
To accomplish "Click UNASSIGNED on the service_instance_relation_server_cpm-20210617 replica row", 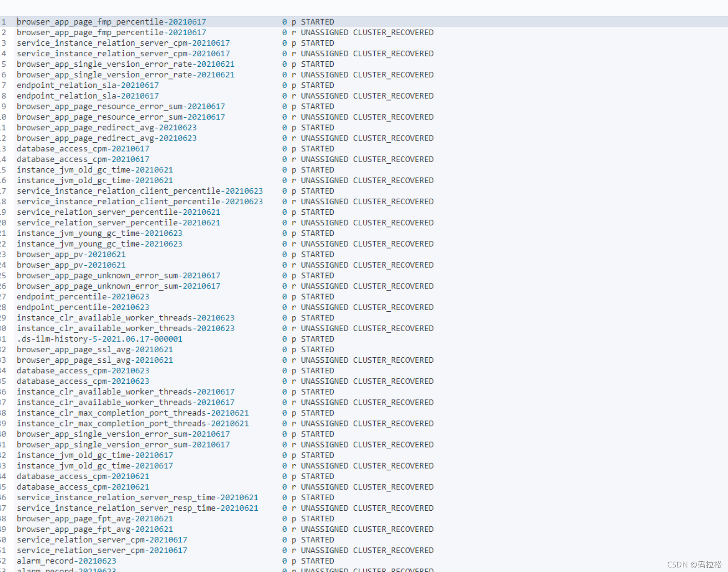I will [325, 53].
